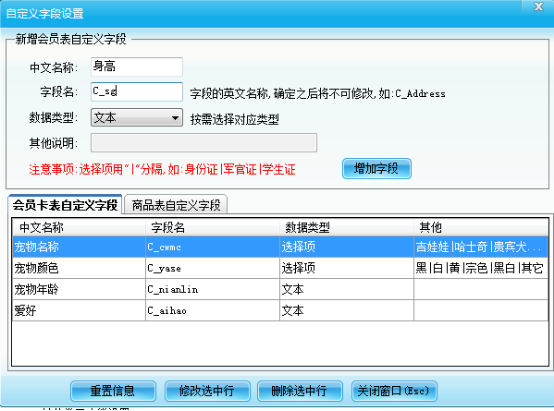Click the C_aihao field name cell

[x=212, y=310]
